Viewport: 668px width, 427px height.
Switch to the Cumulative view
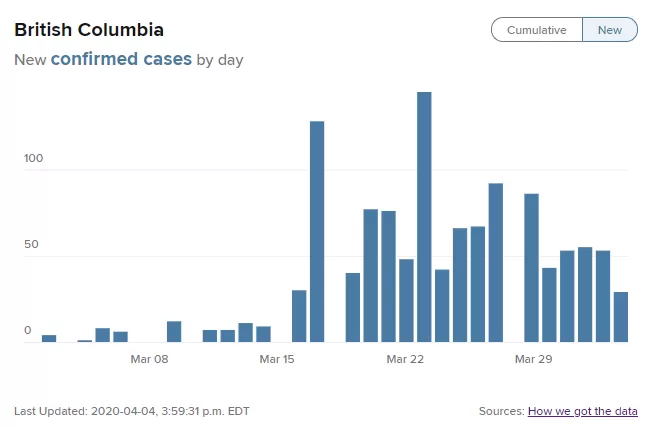536,30
